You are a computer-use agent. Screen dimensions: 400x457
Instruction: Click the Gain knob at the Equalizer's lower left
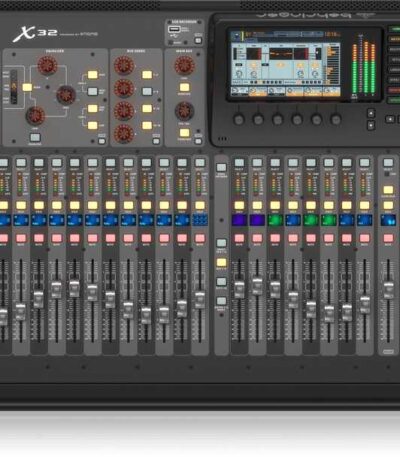35,115
